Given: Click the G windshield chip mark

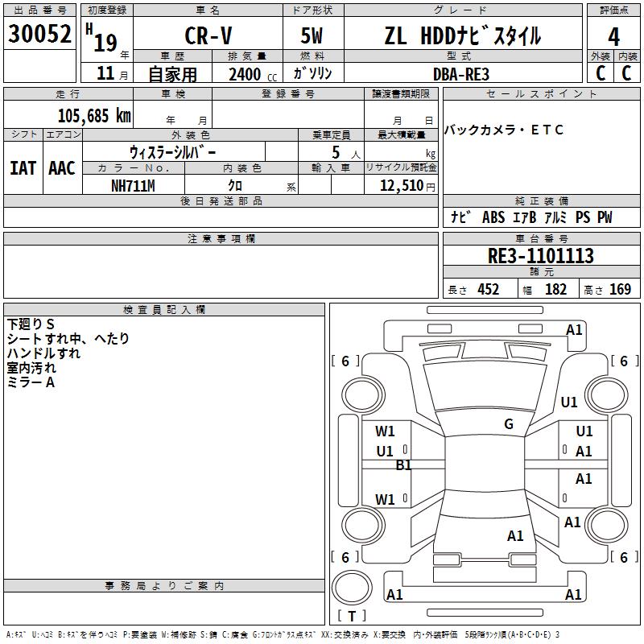Looking at the screenshot, I should click(509, 424).
